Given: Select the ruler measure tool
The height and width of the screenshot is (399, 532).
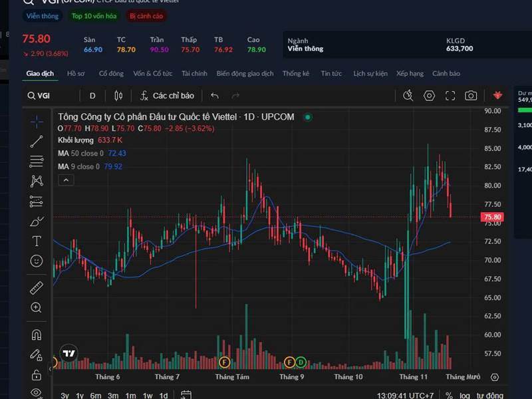Looking at the screenshot, I should pos(37,288).
